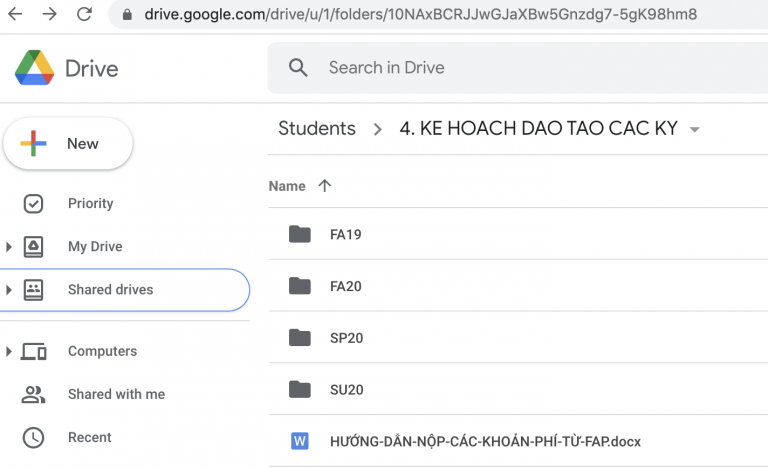
Task: Expand the My Drive tree arrow
Action: tap(8, 247)
